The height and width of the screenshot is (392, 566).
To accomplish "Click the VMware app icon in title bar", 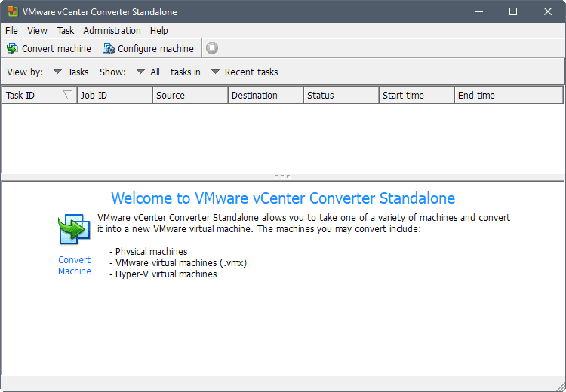I will click(10, 11).
